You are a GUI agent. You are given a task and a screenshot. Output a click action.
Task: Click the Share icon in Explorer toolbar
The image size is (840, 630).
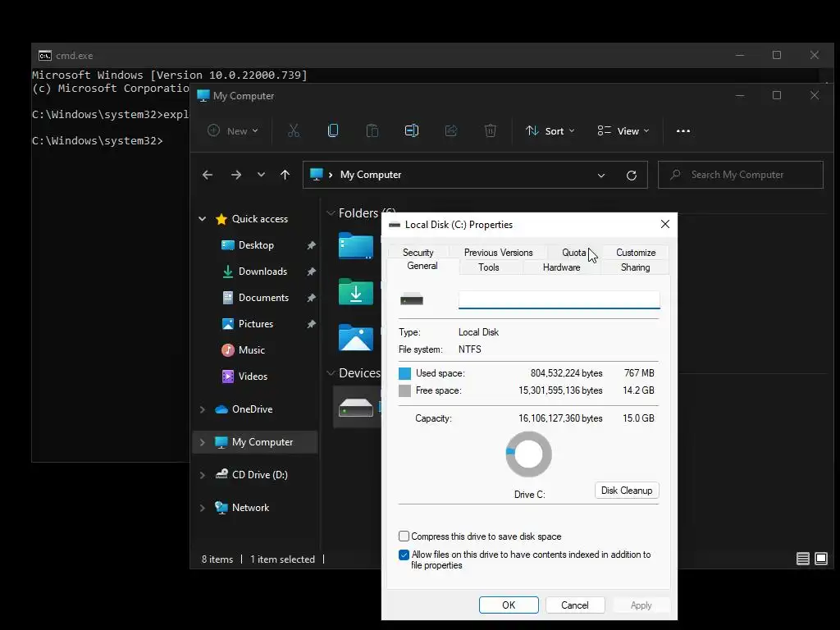(x=451, y=130)
